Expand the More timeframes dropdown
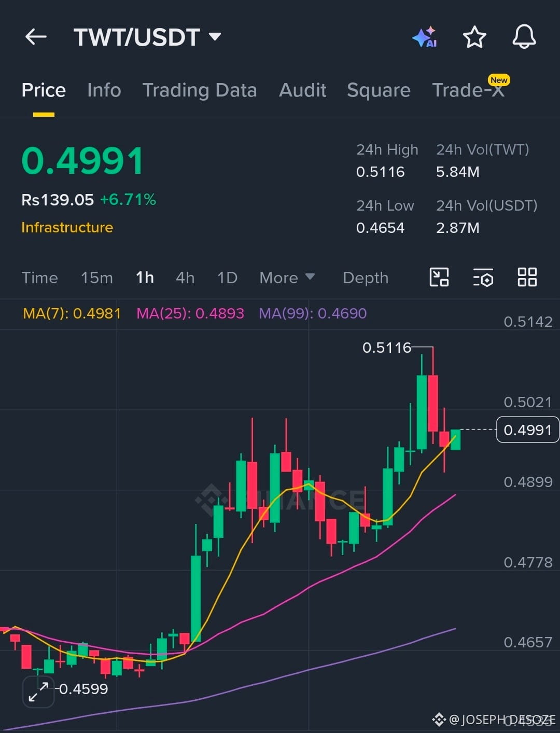 [287, 278]
